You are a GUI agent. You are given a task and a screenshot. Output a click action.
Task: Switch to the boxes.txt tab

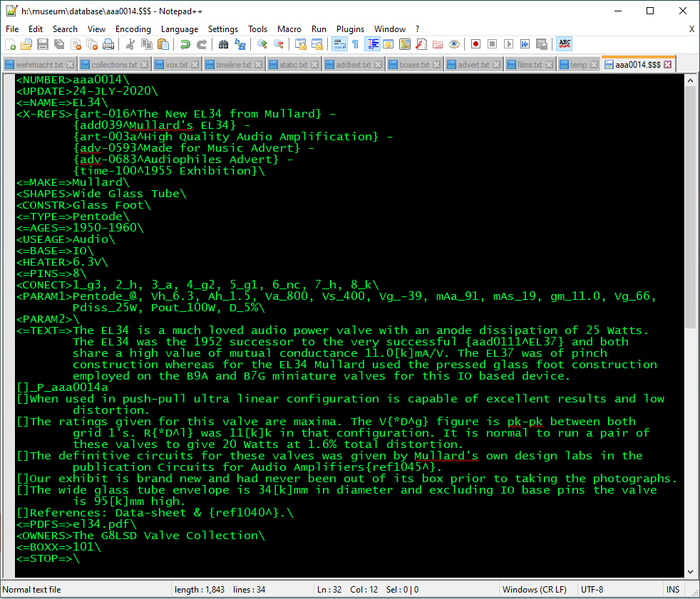point(414,65)
